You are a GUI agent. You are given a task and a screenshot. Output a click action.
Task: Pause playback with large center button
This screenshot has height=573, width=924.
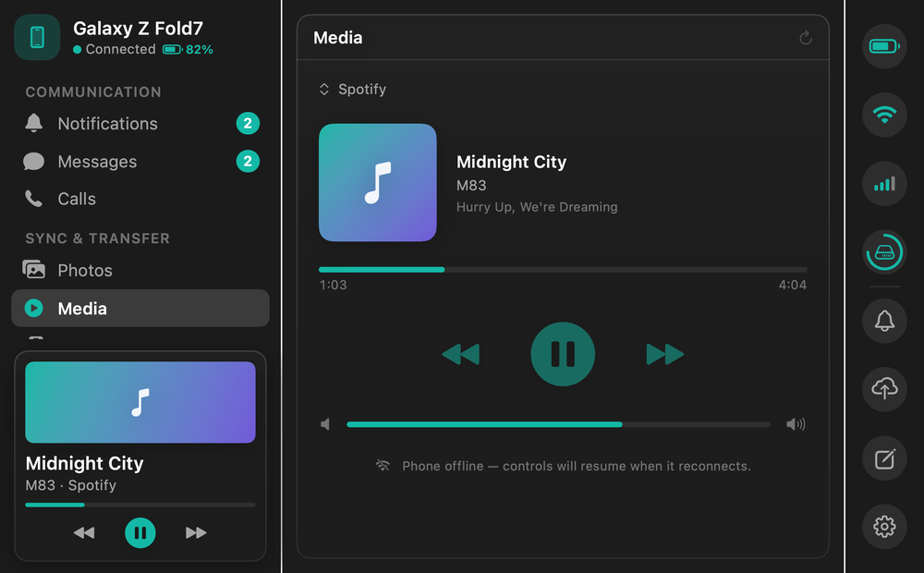tap(563, 354)
